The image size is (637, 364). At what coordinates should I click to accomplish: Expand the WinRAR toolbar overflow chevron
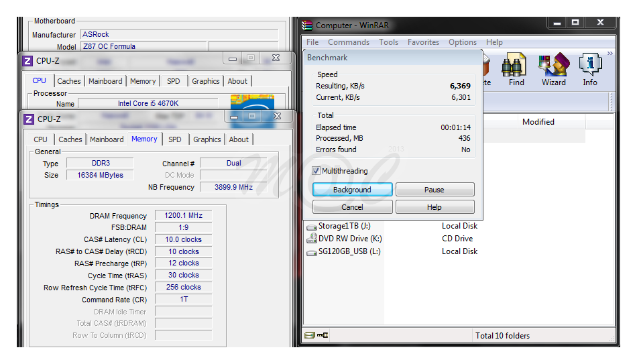tap(610, 53)
